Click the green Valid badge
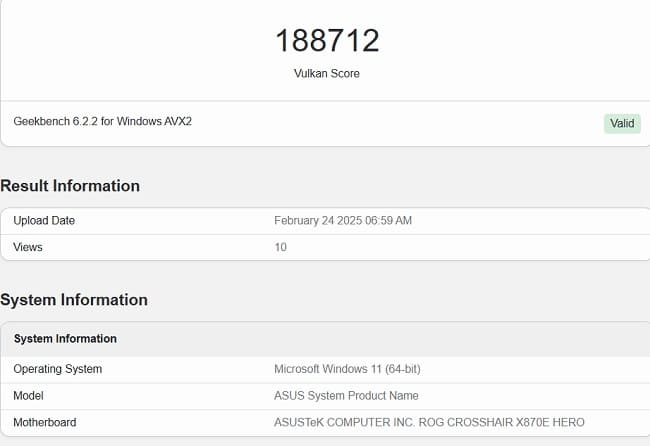650x446 pixels. (622, 123)
